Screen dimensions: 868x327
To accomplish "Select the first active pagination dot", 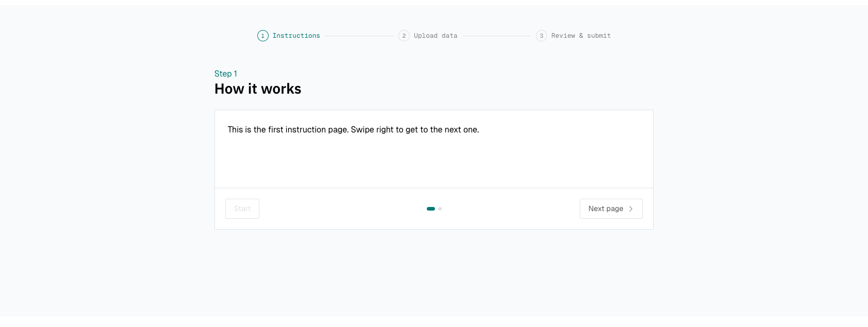I will coord(431,209).
